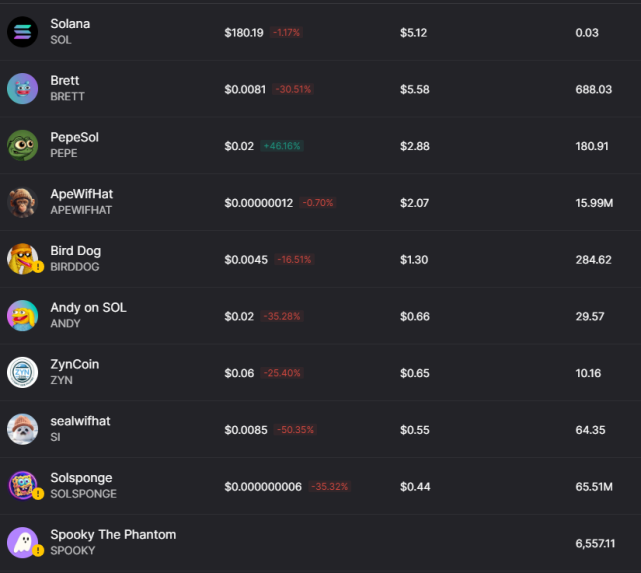641x573 pixels.
Task: Open the ZynCoin token name
Action: point(74,365)
